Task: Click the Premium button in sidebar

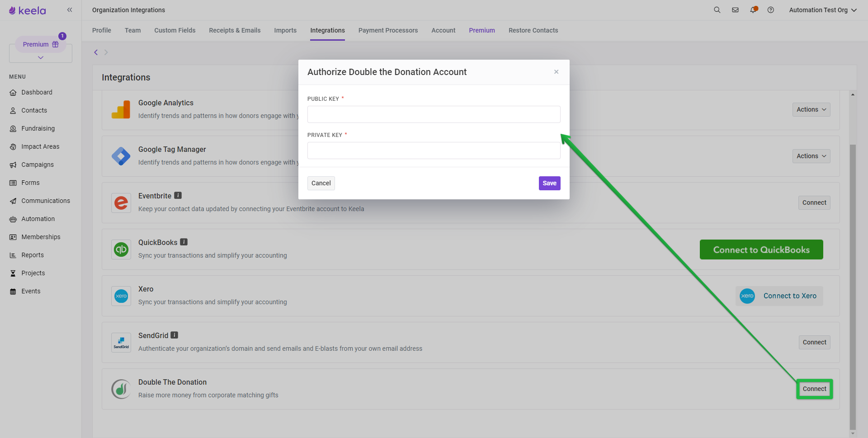Action: 41,44
